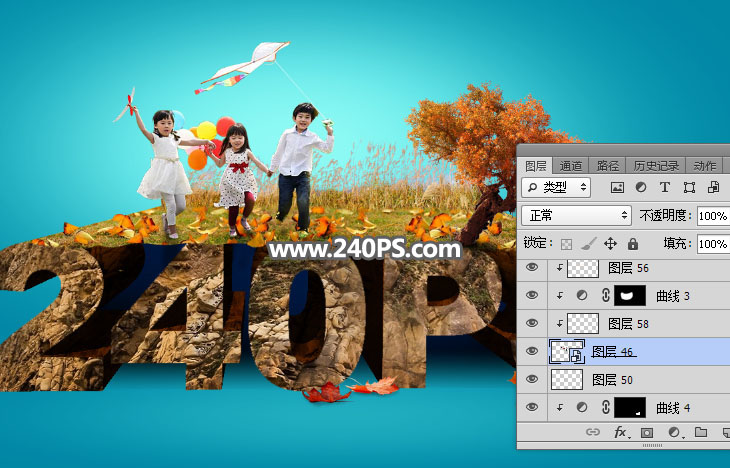Select layer name 图层 46

[x=612, y=352]
